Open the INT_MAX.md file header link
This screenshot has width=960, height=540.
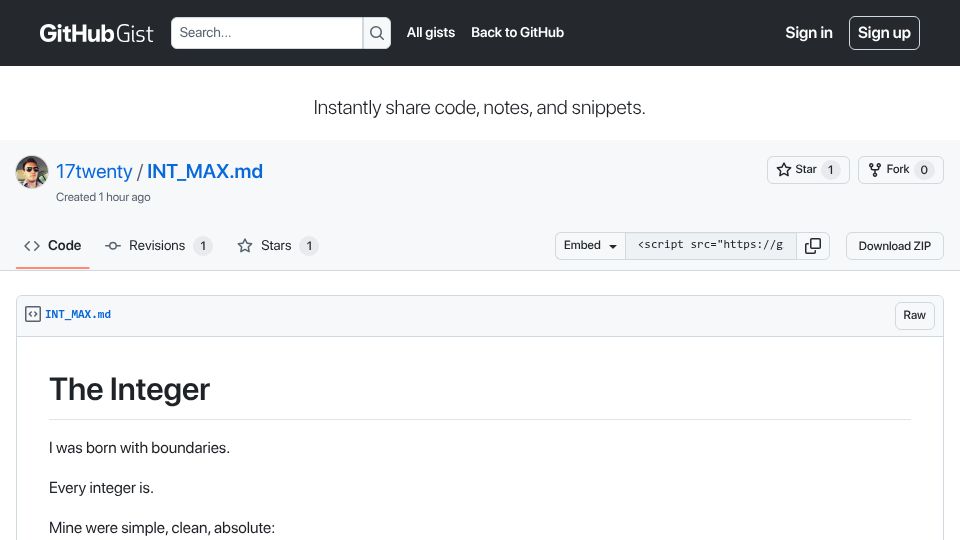[x=78, y=314]
